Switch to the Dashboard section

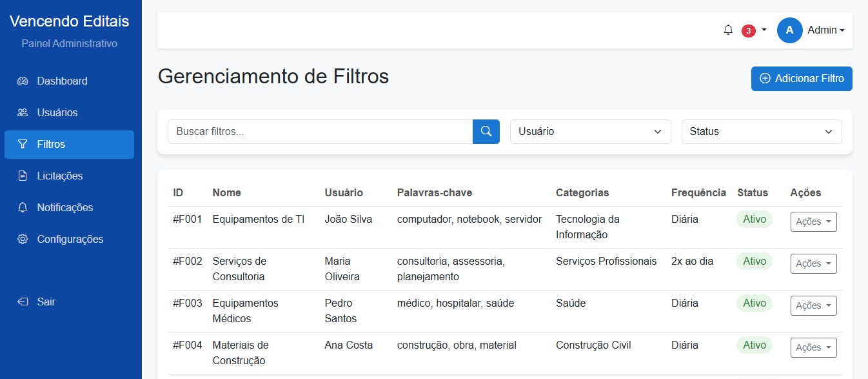(x=63, y=81)
